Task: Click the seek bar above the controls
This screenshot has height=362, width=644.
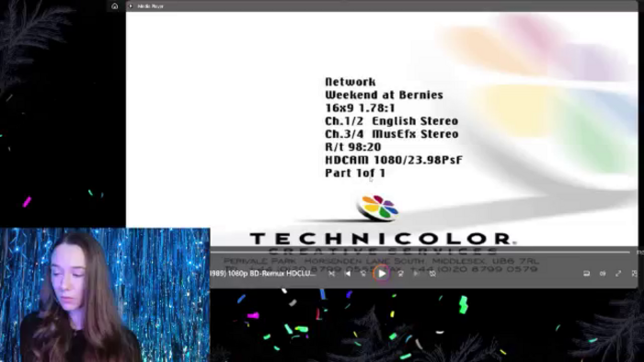Action: [420, 252]
